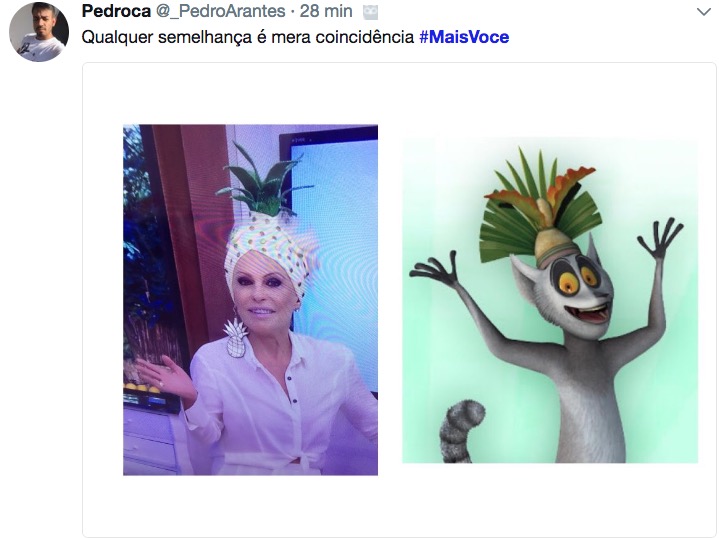Click the woman's raised open hand
The image size is (719, 538).
coord(165,378)
